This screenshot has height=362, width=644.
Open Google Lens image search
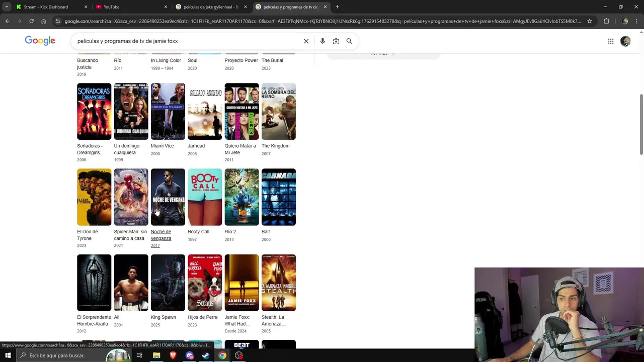click(336, 41)
